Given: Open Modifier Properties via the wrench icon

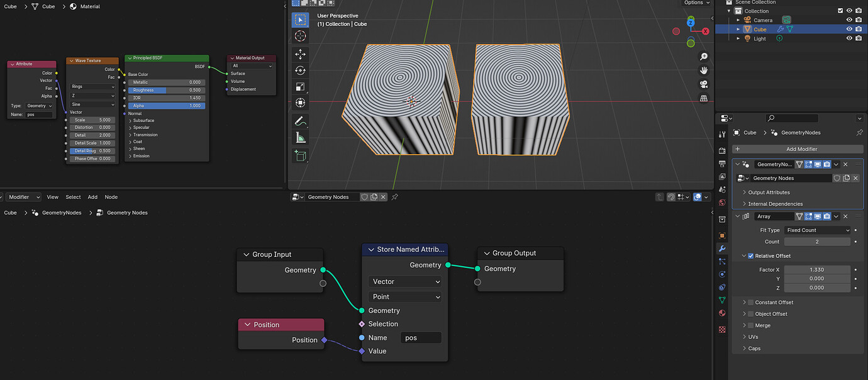Looking at the screenshot, I should (721, 248).
